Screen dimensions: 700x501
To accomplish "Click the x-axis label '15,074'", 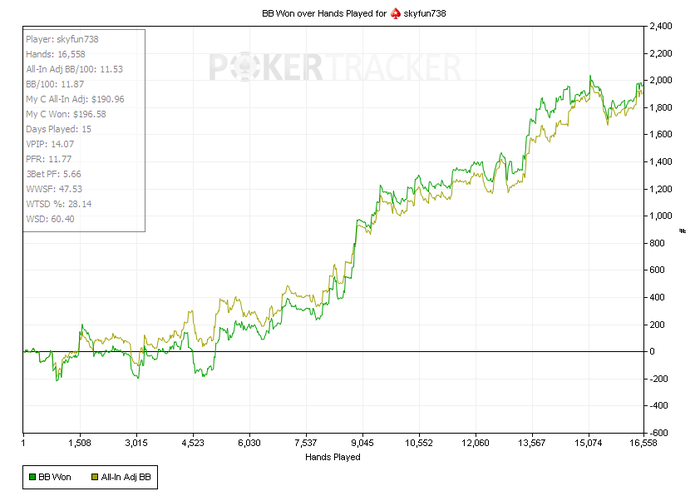I will 588,443.
